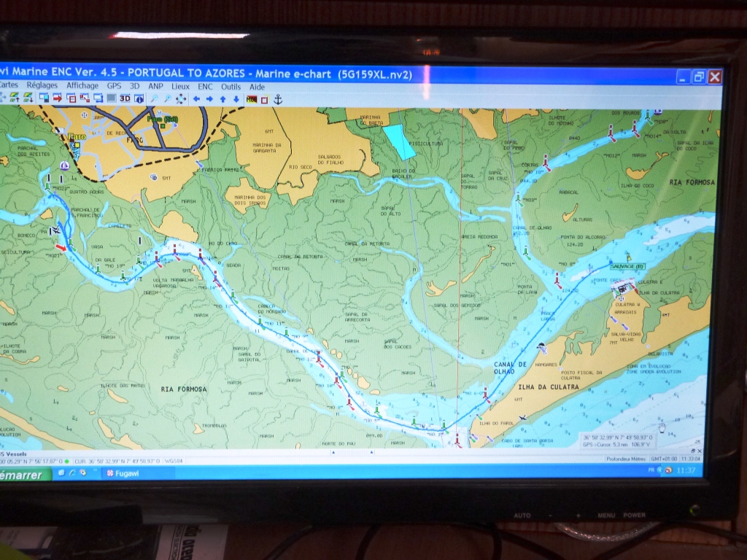Toggle the 3D view toolbar button

125,98
